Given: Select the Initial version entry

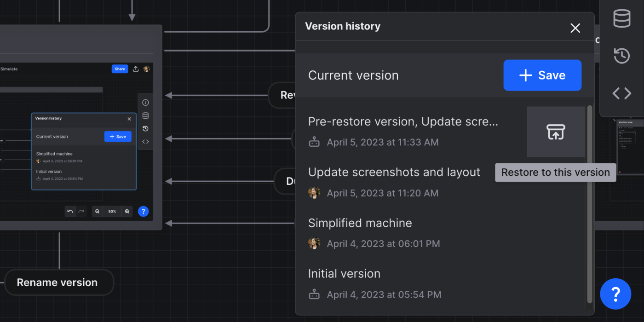Looking at the screenshot, I should click(x=344, y=274).
